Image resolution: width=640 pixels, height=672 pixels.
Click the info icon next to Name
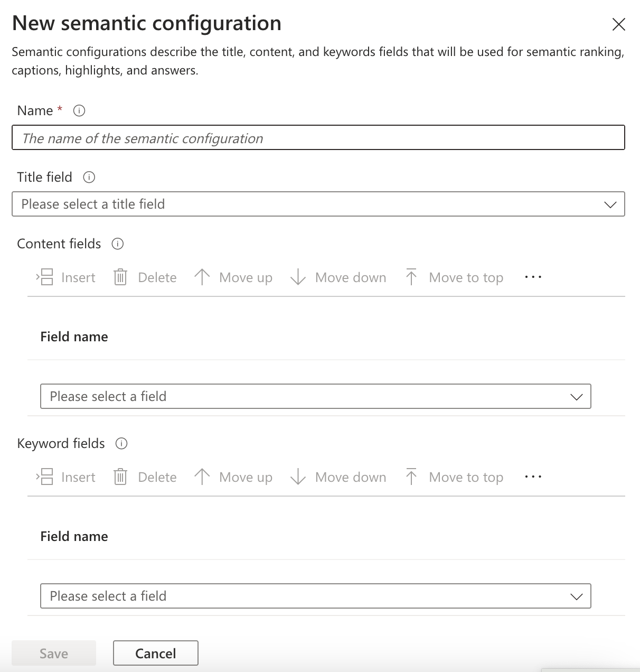79,111
